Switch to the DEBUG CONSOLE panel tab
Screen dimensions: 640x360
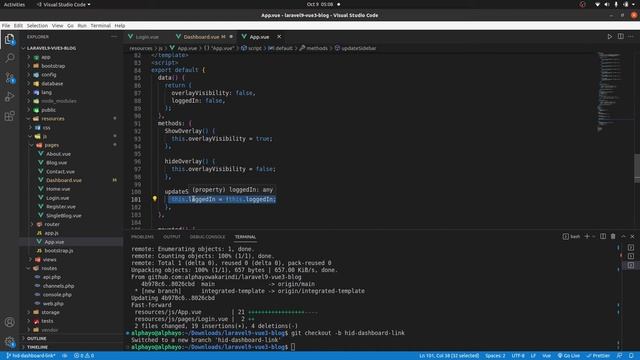tap(207, 237)
